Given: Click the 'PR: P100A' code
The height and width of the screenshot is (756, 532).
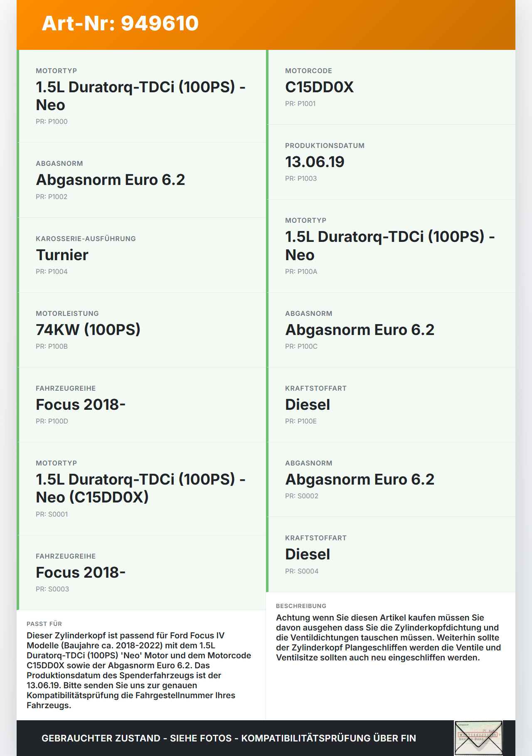Looking at the screenshot, I should tap(301, 271).
